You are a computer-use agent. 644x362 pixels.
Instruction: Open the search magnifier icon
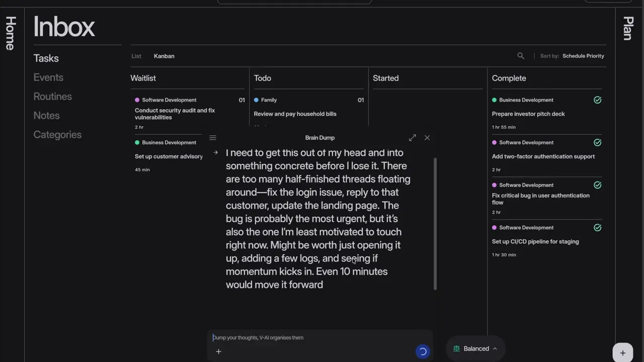pos(521,56)
